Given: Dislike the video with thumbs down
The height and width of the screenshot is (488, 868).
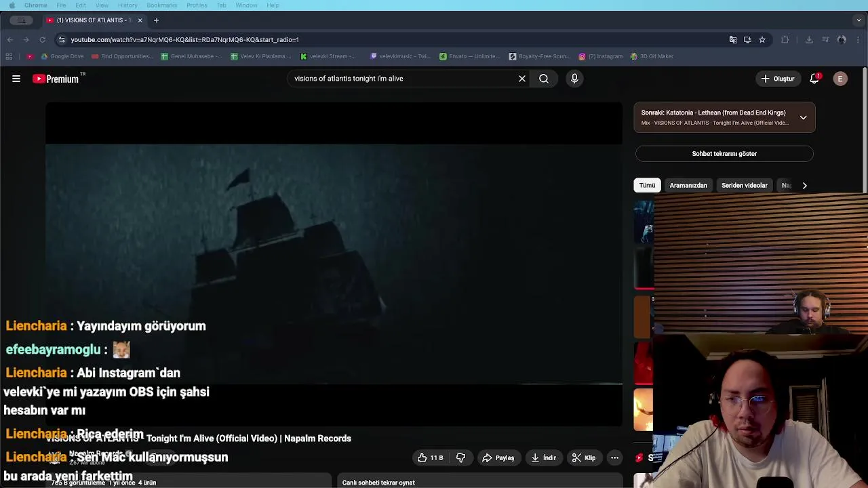Looking at the screenshot, I should tap(460, 458).
